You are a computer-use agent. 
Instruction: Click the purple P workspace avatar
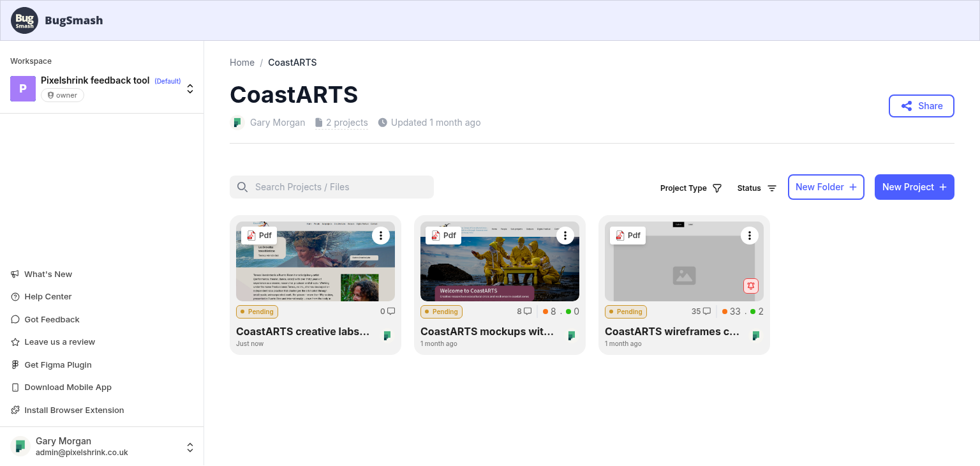(x=23, y=89)
